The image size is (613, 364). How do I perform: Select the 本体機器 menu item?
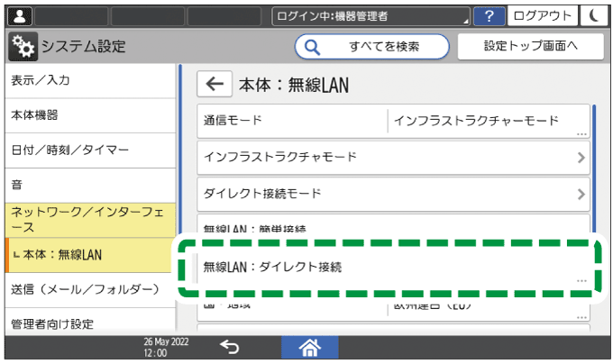coord(90,115)
